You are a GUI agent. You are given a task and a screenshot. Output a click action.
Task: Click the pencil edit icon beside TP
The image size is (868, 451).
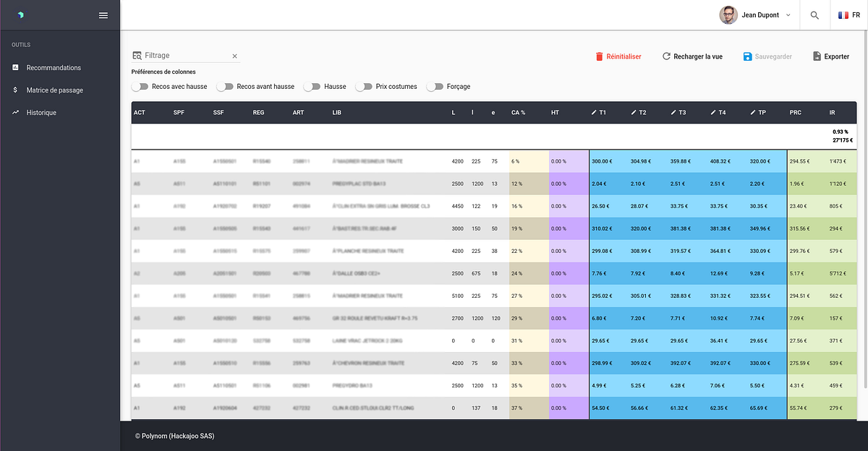[753, 113]
